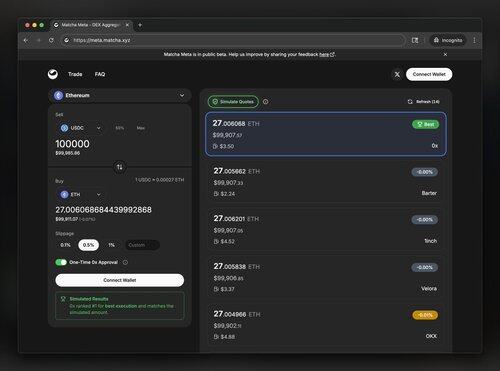
Task: Dismiss the public beta banner
Action: [445, 54]
